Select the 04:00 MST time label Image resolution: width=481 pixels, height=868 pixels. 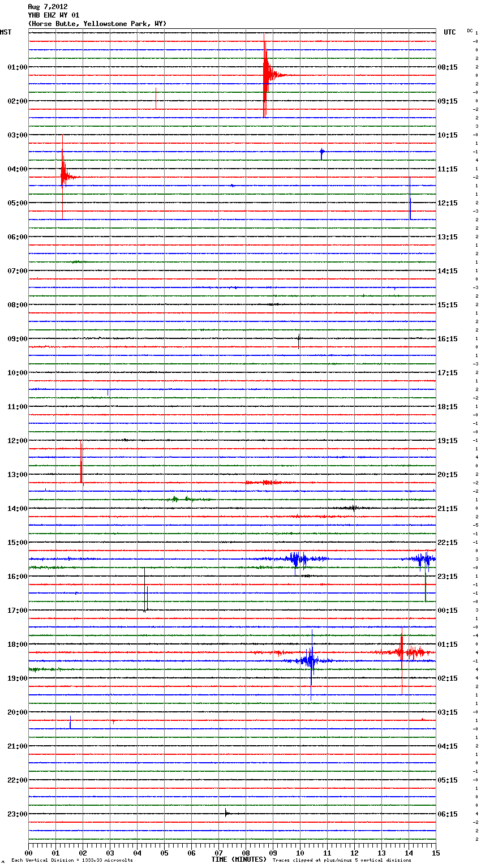18,169
